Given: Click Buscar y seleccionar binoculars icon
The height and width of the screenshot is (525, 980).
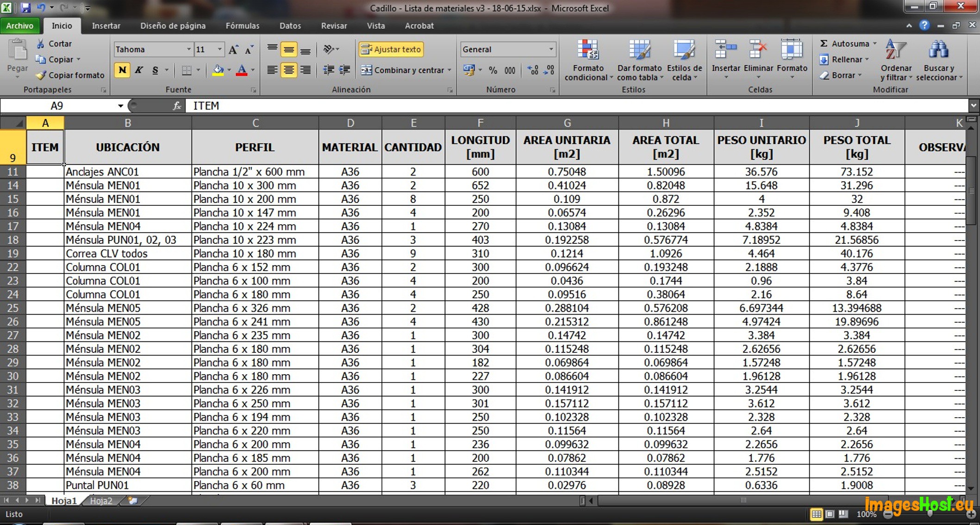Looking at the screenshot, I should coord(939,49).
